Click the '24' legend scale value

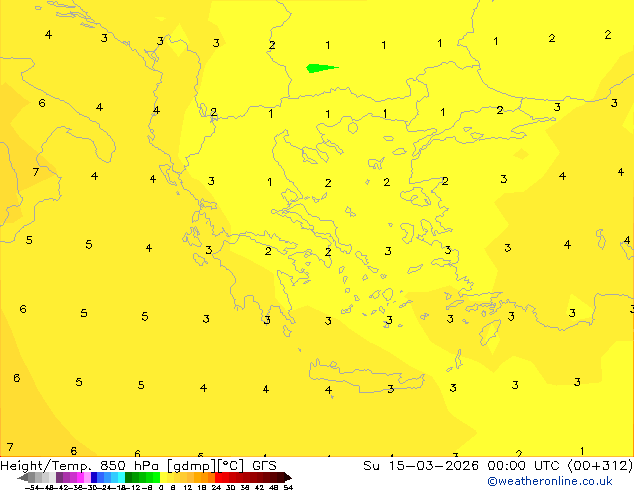click(x=216, y=488)
